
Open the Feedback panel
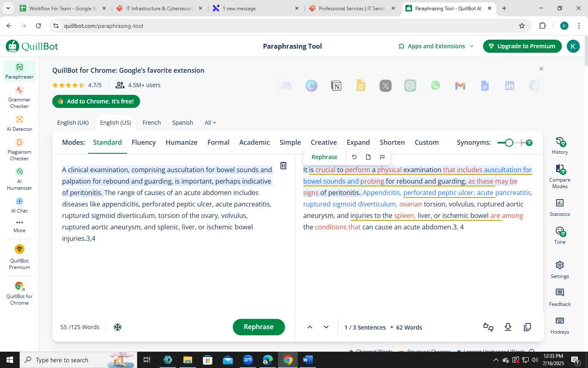tap(560, 297)
